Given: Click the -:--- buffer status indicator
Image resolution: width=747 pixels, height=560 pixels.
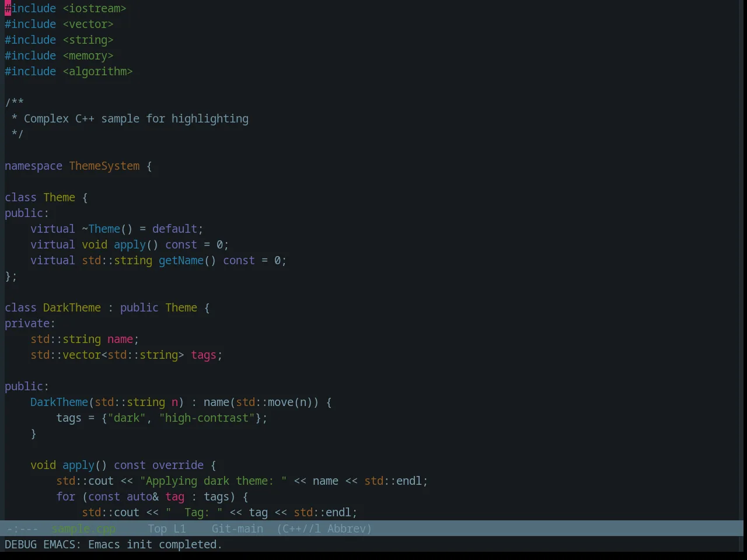Looking at the screenshot, I should point(22,528).
